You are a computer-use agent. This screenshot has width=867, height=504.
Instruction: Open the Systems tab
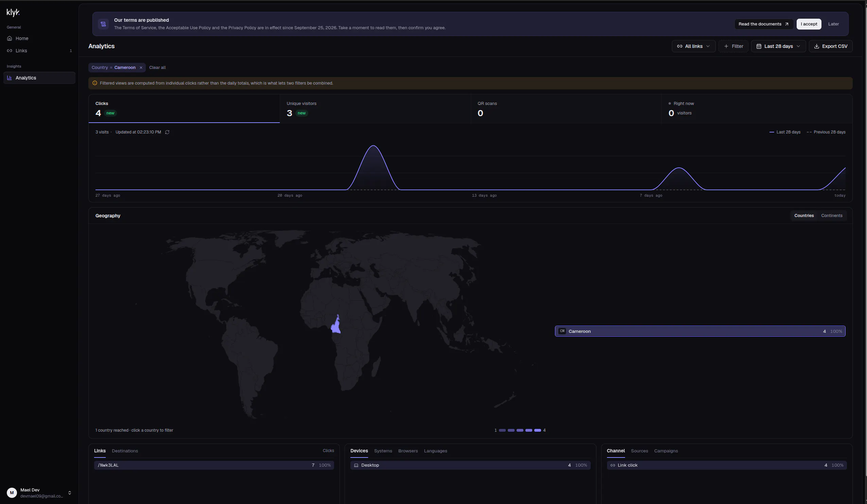pyautogui.click(x=383, y=451)
